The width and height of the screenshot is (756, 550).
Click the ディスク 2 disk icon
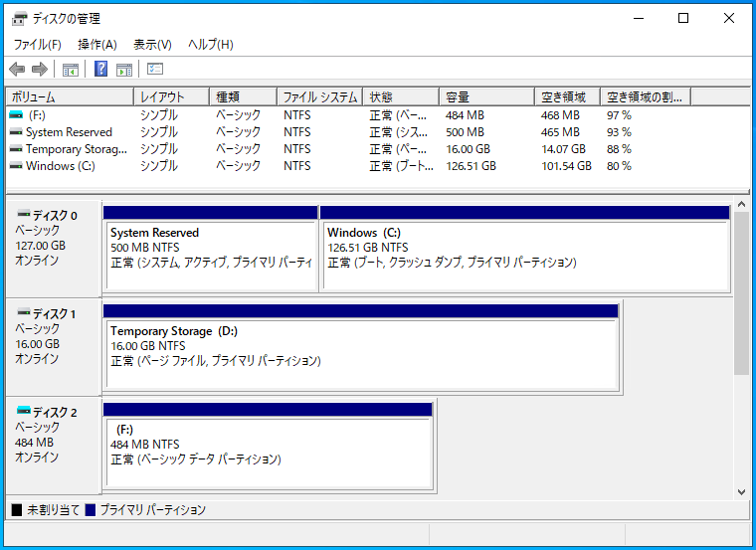pos(24,410)
